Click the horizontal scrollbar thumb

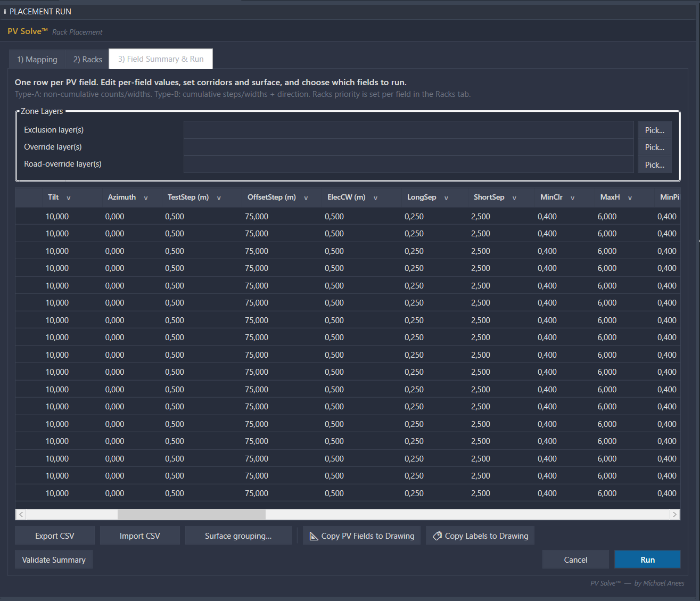click(192, 514)
